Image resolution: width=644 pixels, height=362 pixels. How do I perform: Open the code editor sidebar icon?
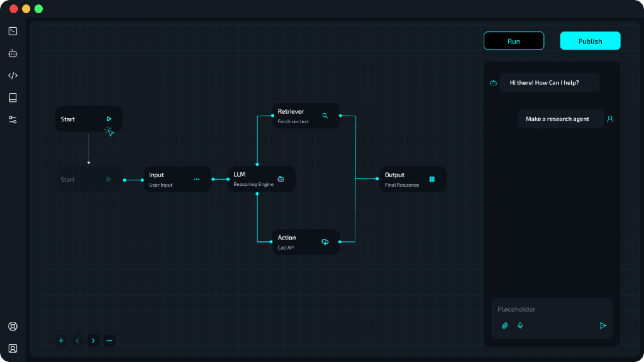click(x=13, y=75)
